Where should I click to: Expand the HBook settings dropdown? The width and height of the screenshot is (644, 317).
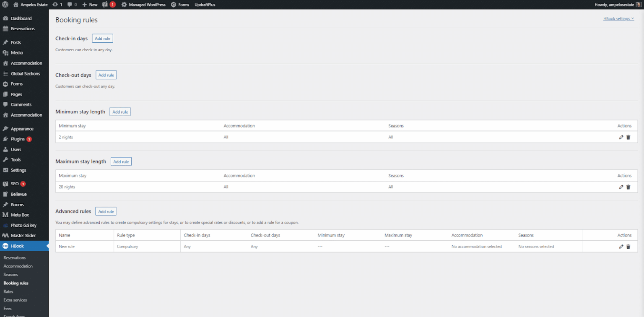(618, 18)
